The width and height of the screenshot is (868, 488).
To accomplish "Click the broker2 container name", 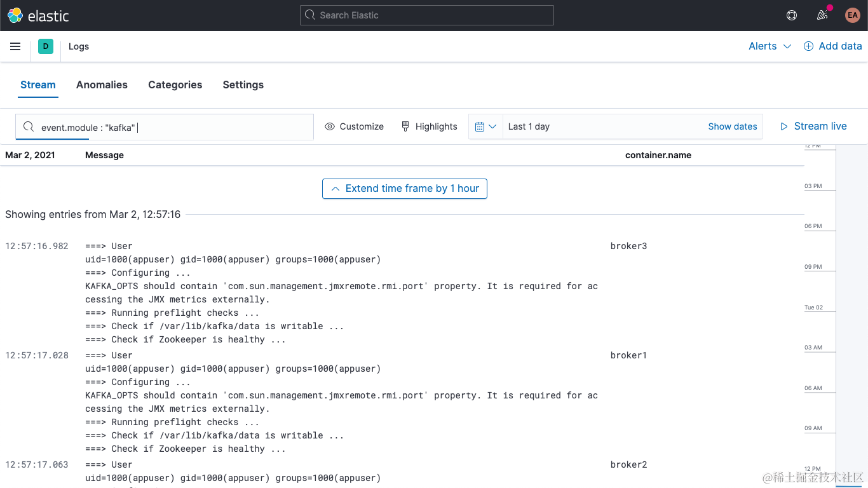I will tap(629, 464).
